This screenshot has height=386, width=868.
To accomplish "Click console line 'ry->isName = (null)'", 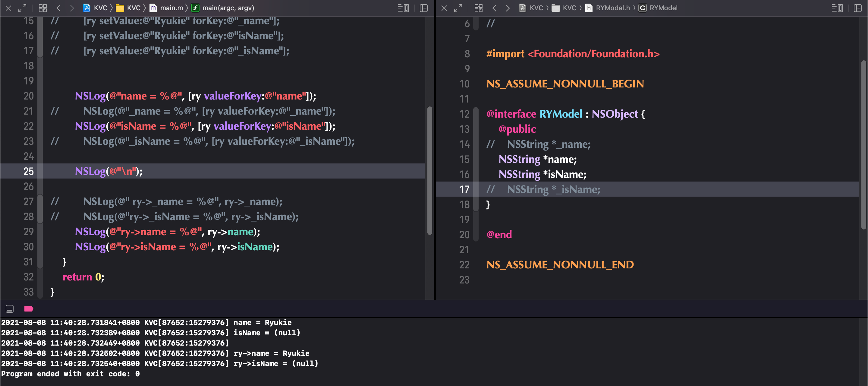I will tap(276, 364).
